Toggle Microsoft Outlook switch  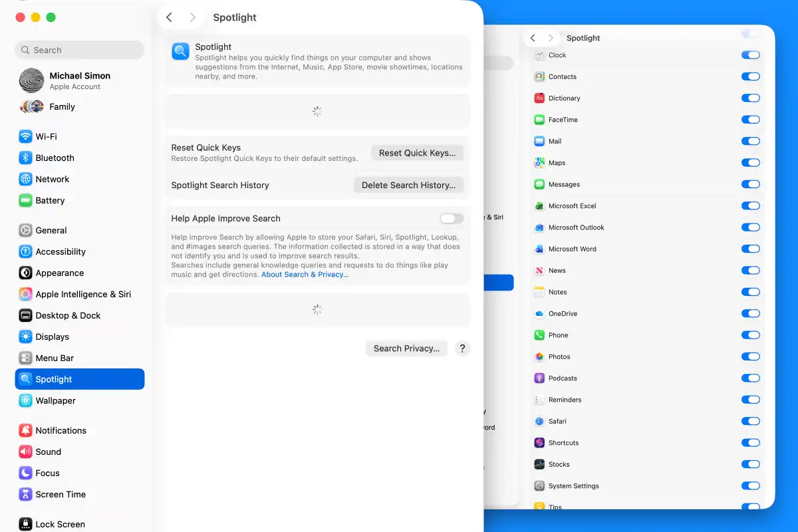point(750,227)
